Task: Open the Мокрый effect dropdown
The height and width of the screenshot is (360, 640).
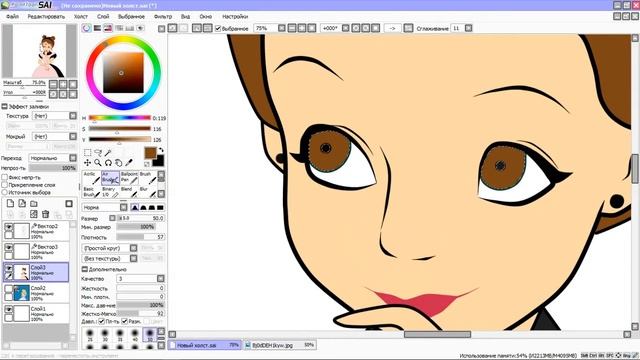Action: coord(54,136)
